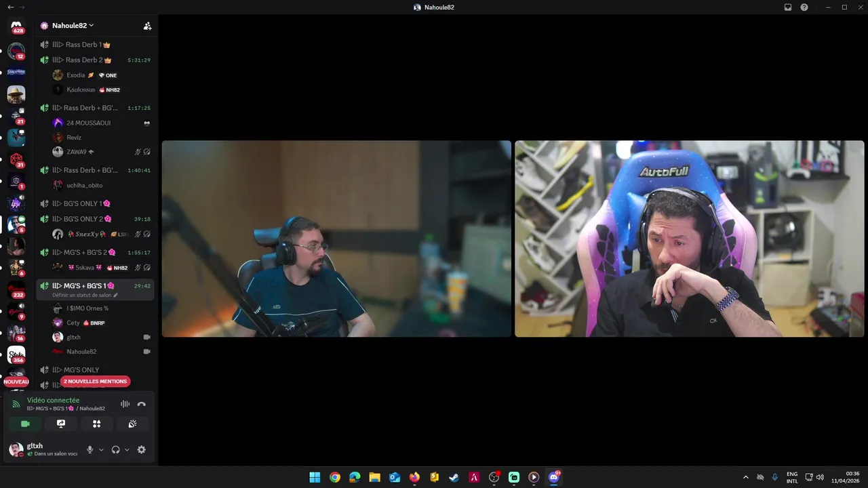Image resolution: width=868 pixels, height=488 pixels.
Task: Open File Explorer from the taskbar
Action: point(374,477)
